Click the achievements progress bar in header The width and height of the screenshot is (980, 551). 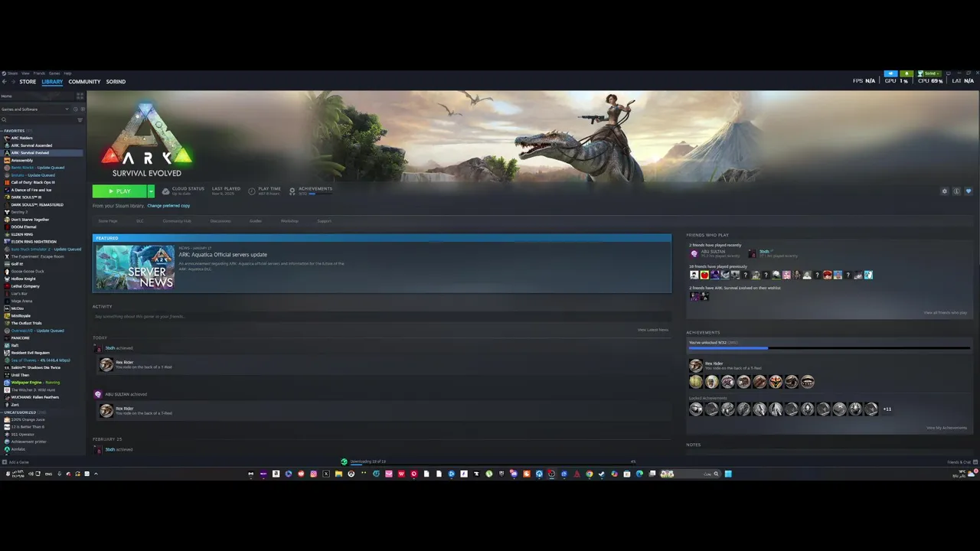[322, 194]
